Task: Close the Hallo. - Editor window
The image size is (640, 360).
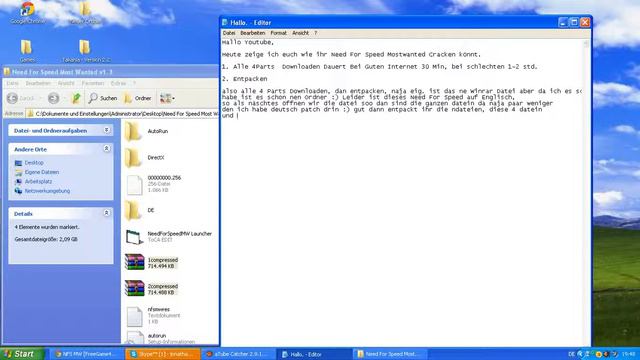Action: [585, 22]
